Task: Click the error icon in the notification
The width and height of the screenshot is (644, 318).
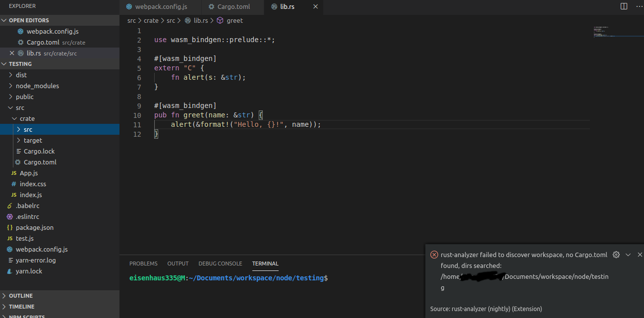Action: click(434, 254)
